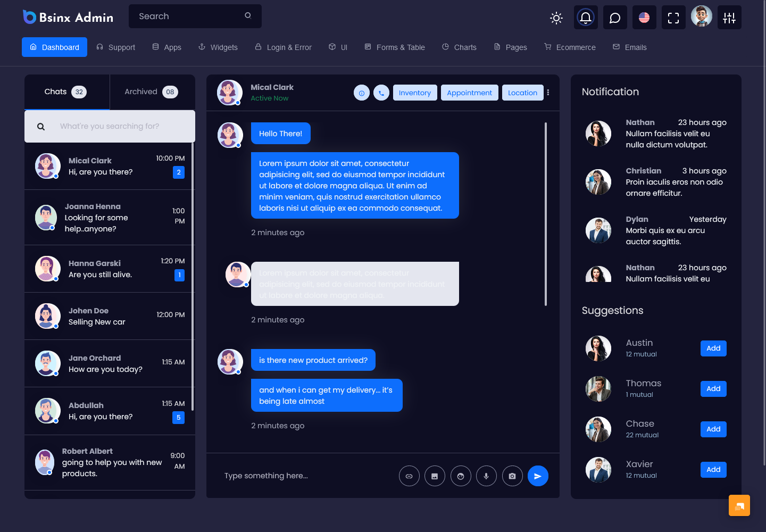766x532 pixels.
Task: Open the emoji picker icon
Action: click(461, 476)
